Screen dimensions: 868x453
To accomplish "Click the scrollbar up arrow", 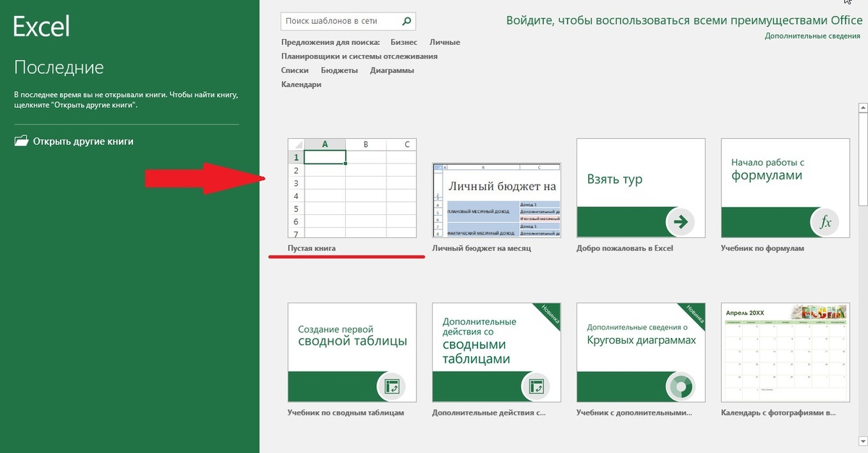I will [x=862, y=109].
